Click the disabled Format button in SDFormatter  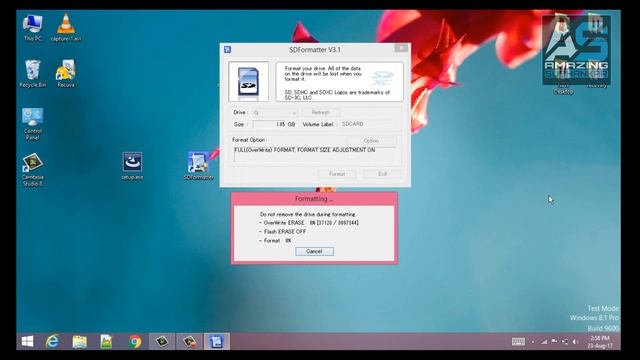[x=337, y=174]
